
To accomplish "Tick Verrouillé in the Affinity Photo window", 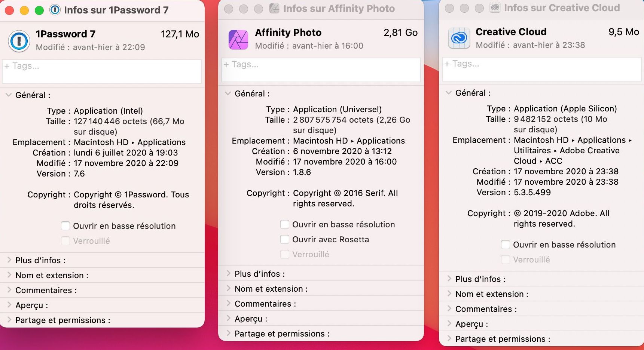I will pyautogui.click(x=285, y=254).
